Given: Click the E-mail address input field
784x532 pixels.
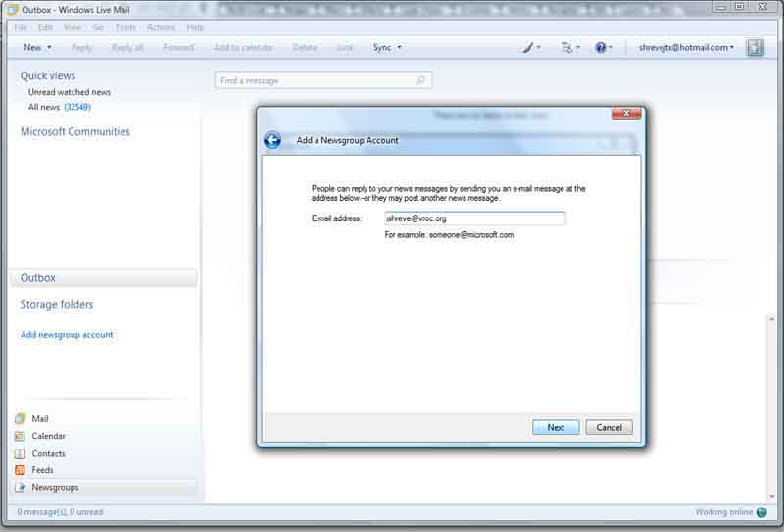Looking at the screenshot, I should pos(475,218).
